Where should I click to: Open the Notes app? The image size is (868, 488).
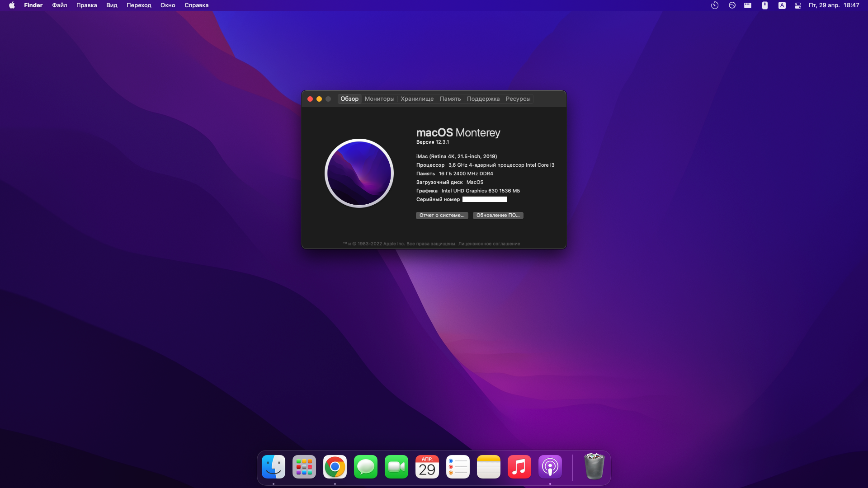click(489, 467)
